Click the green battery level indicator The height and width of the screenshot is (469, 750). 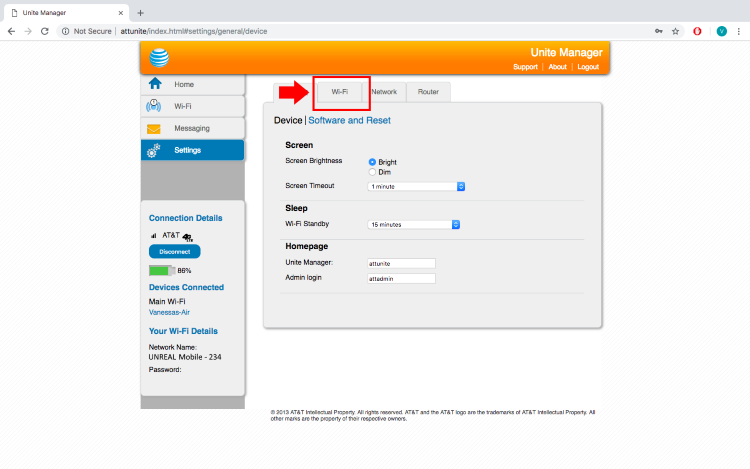[x=162, y=271]
